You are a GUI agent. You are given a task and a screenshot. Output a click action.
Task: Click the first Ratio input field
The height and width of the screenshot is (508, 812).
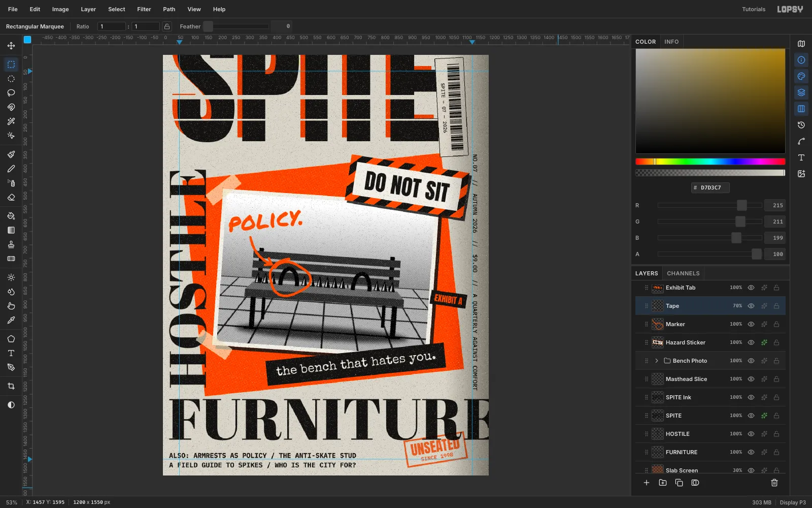pos(112,26)
